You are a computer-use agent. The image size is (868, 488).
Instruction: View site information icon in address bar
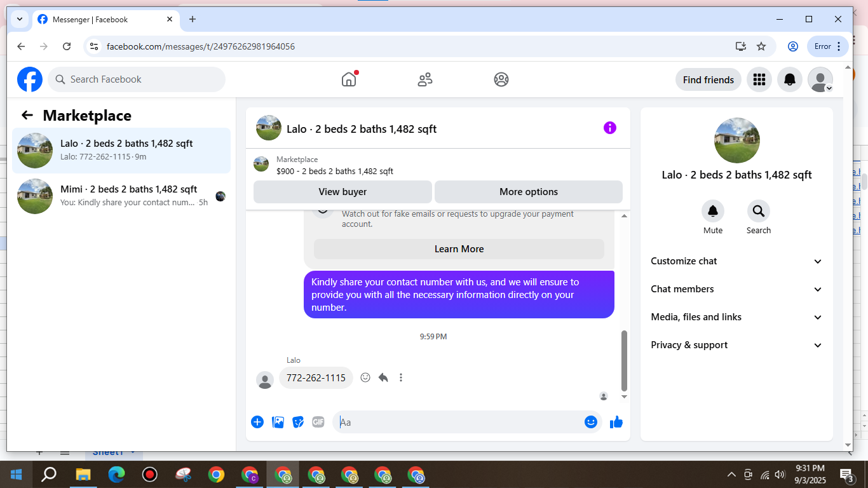pos(94,46)
